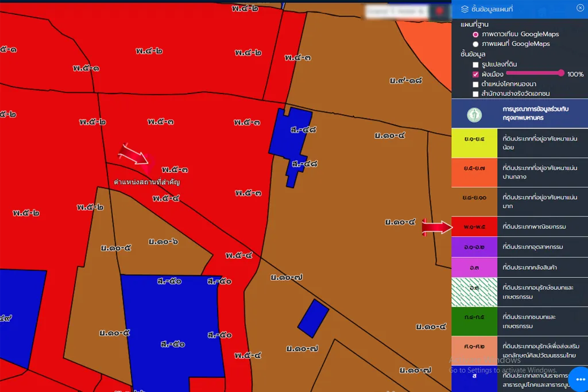Screen dimensions: 588x392
Task: Enable the สำนักงานช่างรังวัดเอกชน layer checkbox
Action: click(x=475, y=94)
